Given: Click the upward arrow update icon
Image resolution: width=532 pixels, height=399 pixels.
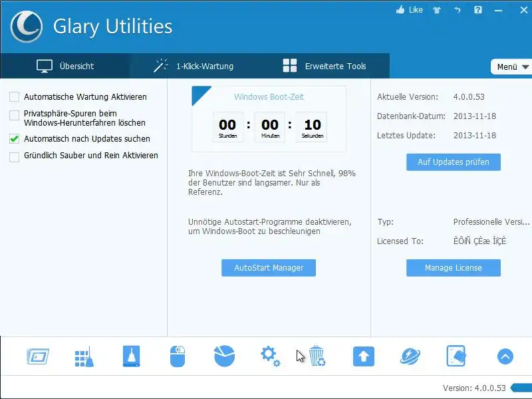Looking at the screenshot, I should click(364, 356).
